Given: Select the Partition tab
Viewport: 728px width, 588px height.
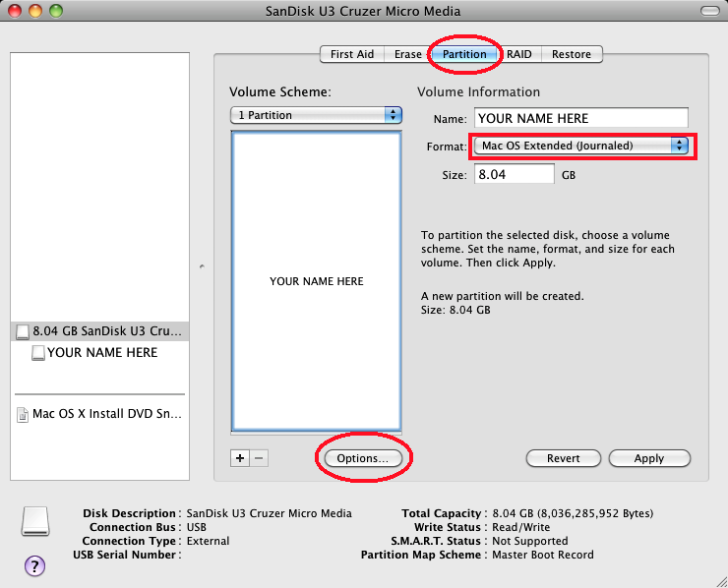Looking at the screenshot, I should pyautogui.click(x=464, y=54).
